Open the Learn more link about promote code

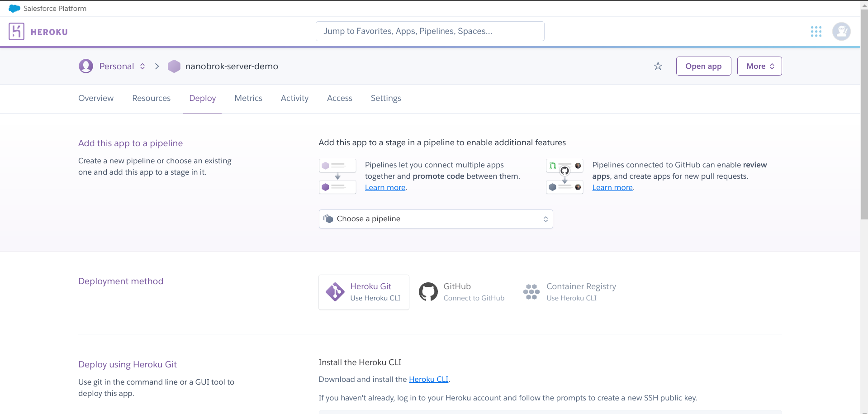(x=385, y=187)
